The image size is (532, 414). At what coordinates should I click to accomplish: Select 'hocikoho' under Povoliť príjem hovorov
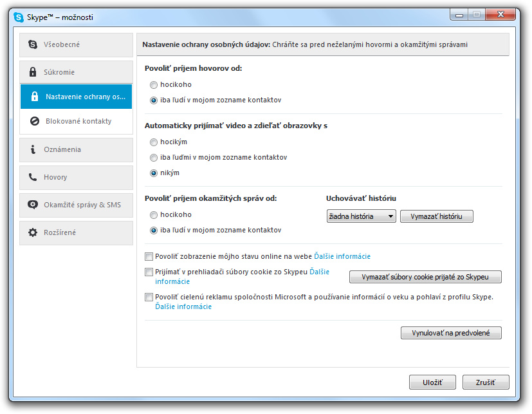coord(154,84)
